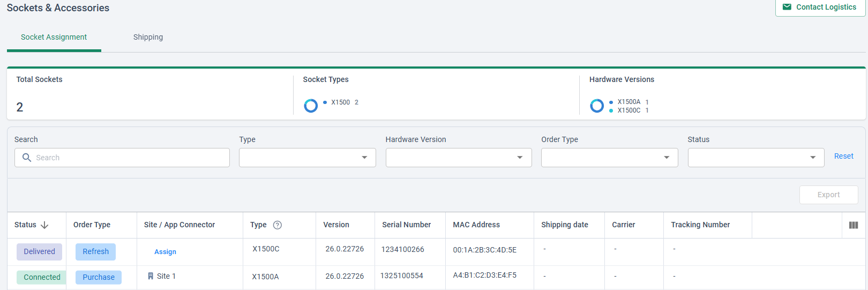The image size is (868, 290).
Task: Click version 26.0.22726 in the Connected row
Action: pyautogui.click(x=345, y=276)
